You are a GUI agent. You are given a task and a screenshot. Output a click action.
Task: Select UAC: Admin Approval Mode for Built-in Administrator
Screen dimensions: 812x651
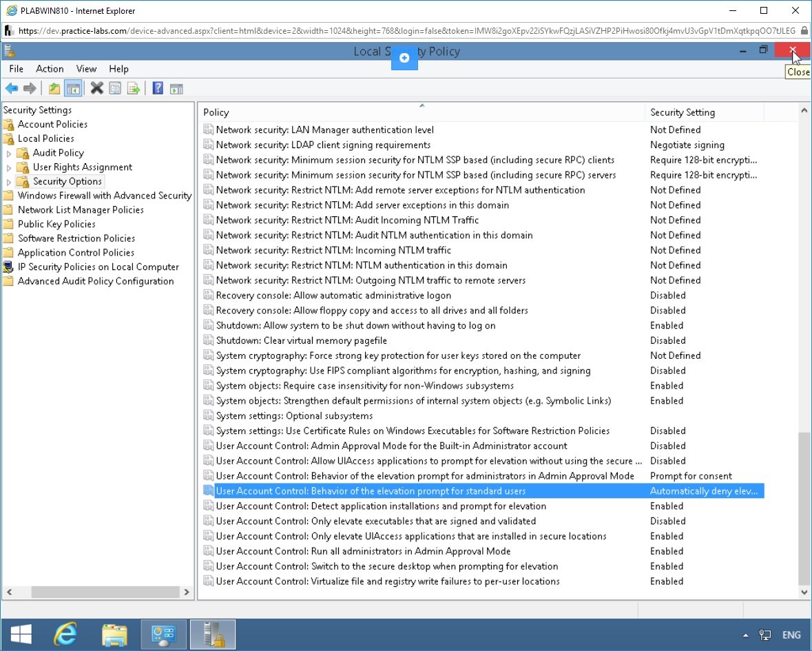coord(391,446)
